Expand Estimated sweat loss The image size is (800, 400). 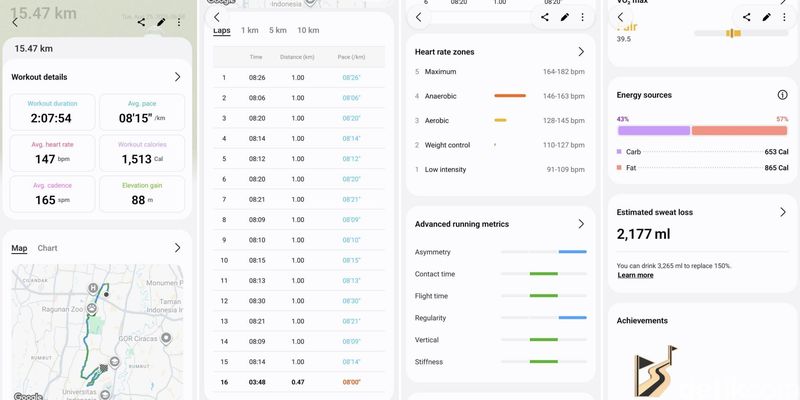click(x=783, y=212)
